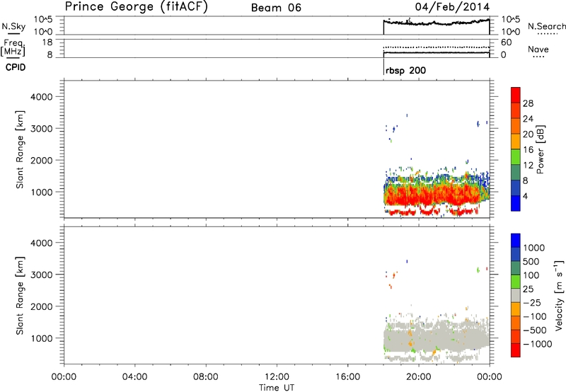Click the '04:00' time axis tick label
Image resolution: width=566 pixels, height=392 pixels.
134,377
